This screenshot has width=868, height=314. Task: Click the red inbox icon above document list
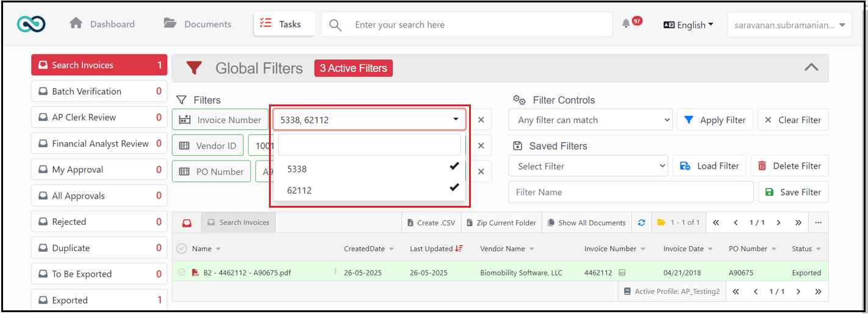point(187,223)
